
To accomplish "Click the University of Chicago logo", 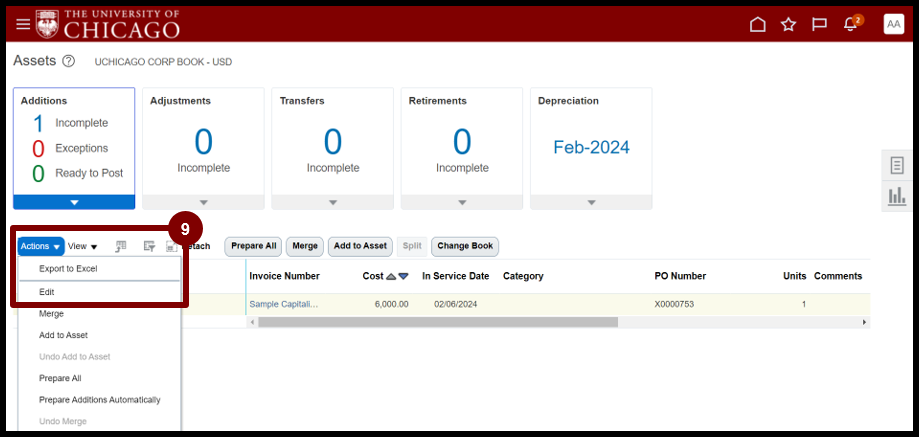I will [x=107, y=24].
